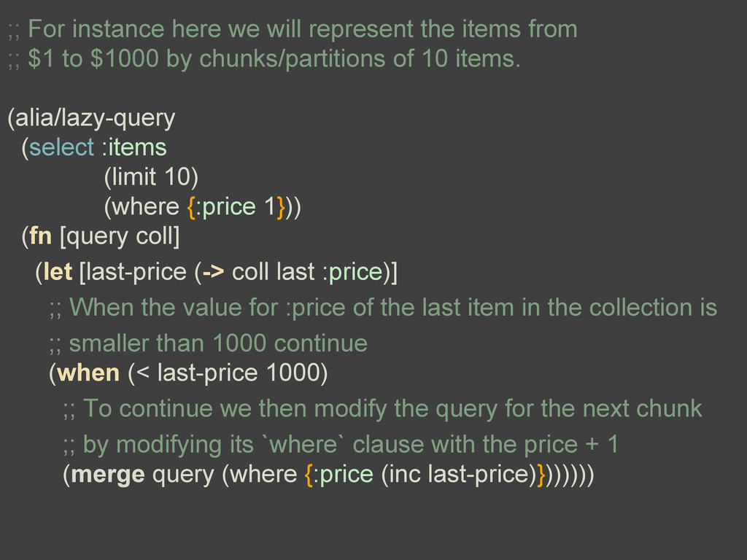
Task: Click the :items keyword after select
Action: (134, 147)
